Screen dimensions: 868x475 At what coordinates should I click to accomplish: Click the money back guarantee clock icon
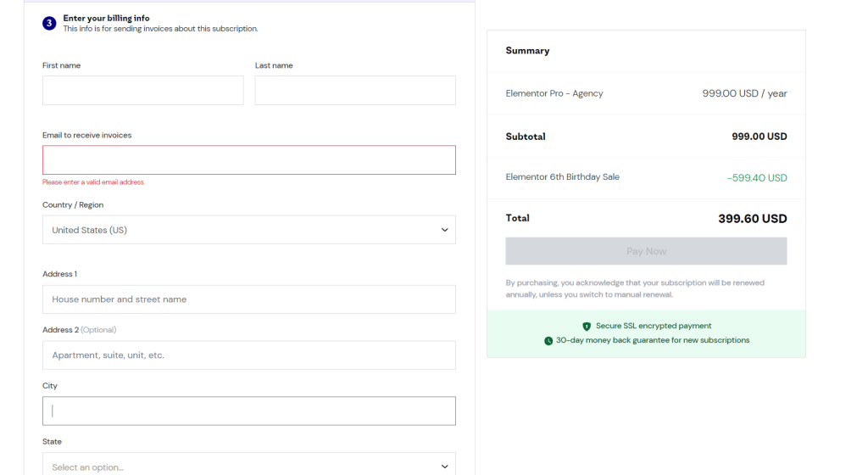[x=548, y=340]
